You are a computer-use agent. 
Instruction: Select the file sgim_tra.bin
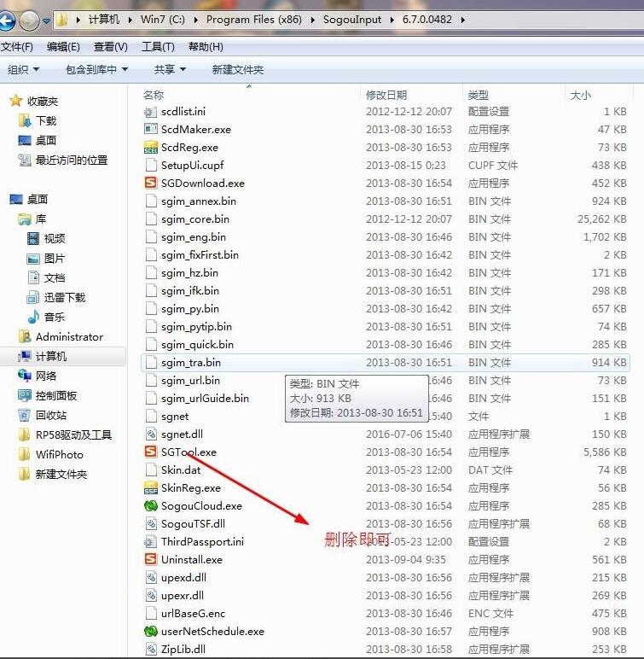[386, 362]
